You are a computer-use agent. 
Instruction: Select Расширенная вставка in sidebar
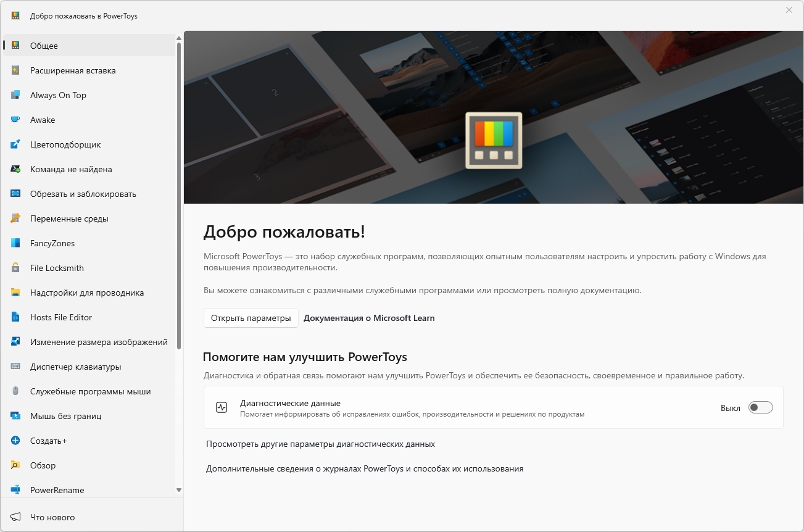click(x=89, y=70)
